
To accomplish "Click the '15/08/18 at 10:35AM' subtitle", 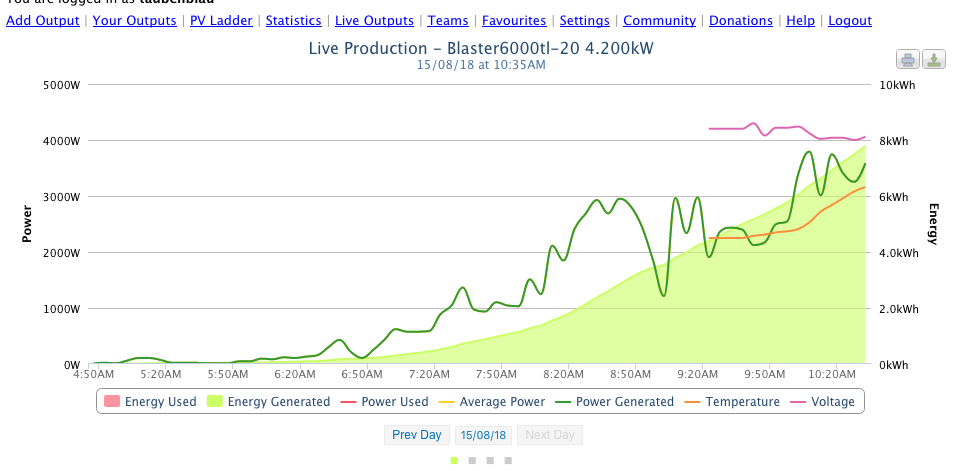I will click(481, 64).
